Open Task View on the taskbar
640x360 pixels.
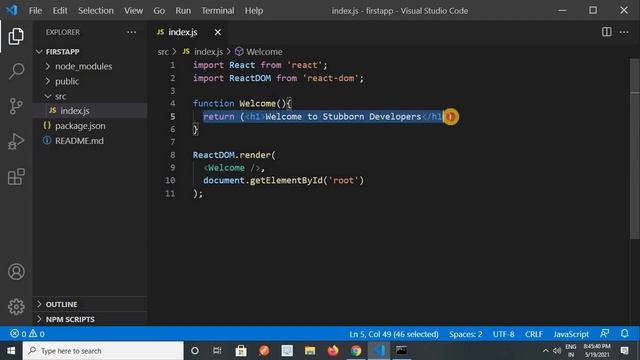point(217,351)
